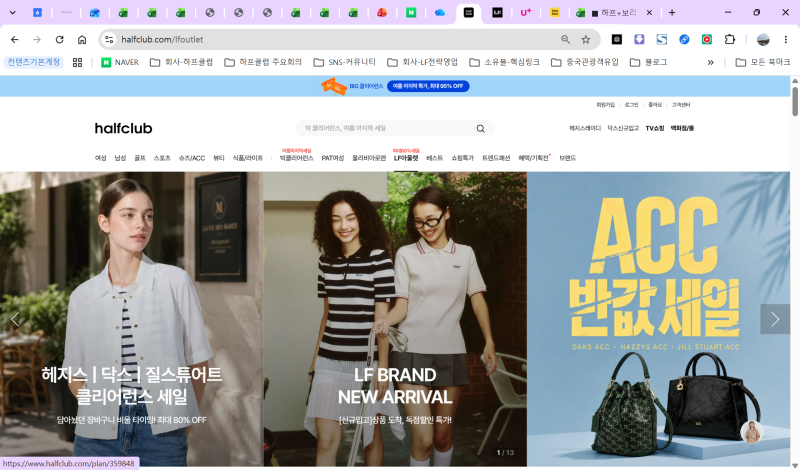The width and height of the screenshot is (800, 470).
Task: Open the 회사-하프클럽 bookmark folder
Action: point(181,62)
